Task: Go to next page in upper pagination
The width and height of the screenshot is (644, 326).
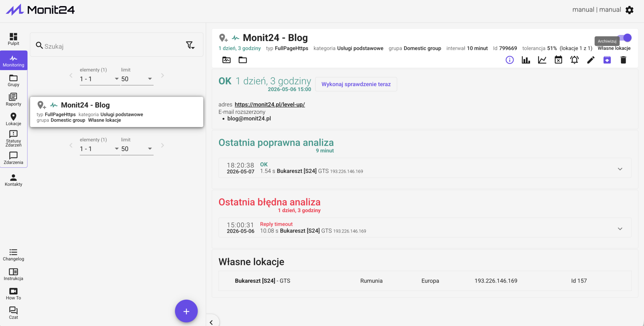Action: [162, 76]
